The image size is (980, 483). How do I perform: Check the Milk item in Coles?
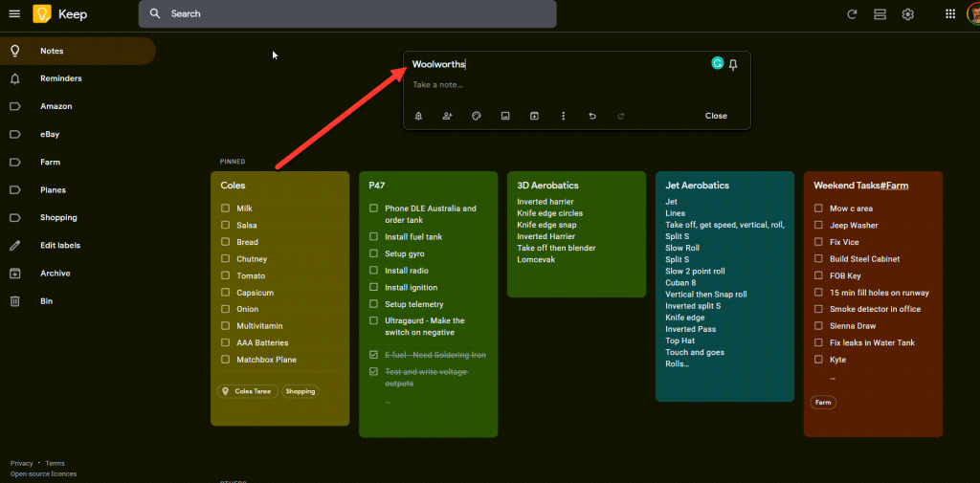pyautogui.click(x=225, y=209)
